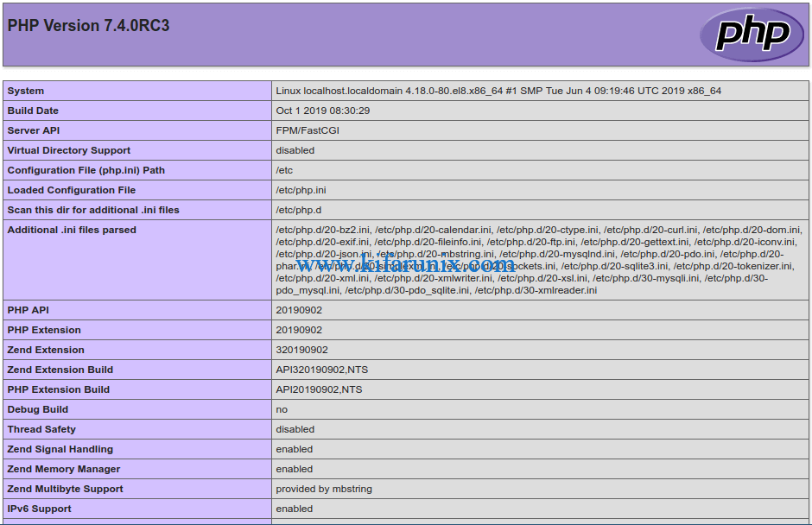Click the PHP Extension Build label
The width and height of the screenshot is (812, 525).
pyautogui.click(x=59, y=389)
